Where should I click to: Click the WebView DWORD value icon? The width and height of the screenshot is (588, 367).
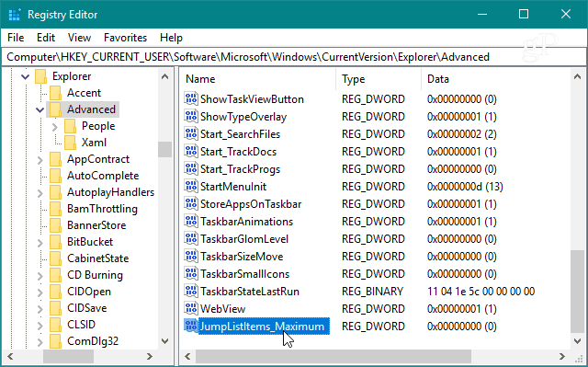coord(191,308)
